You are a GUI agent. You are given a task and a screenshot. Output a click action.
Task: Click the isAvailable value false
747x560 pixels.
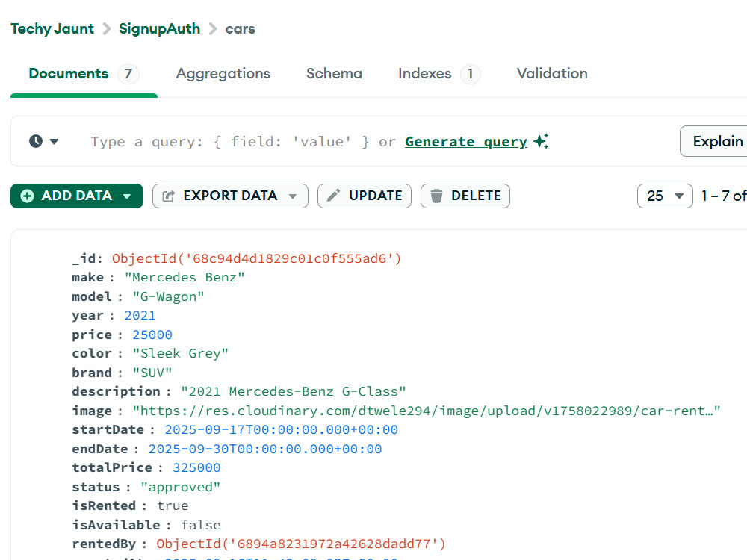pyautogui.click(x=200, y=525)
